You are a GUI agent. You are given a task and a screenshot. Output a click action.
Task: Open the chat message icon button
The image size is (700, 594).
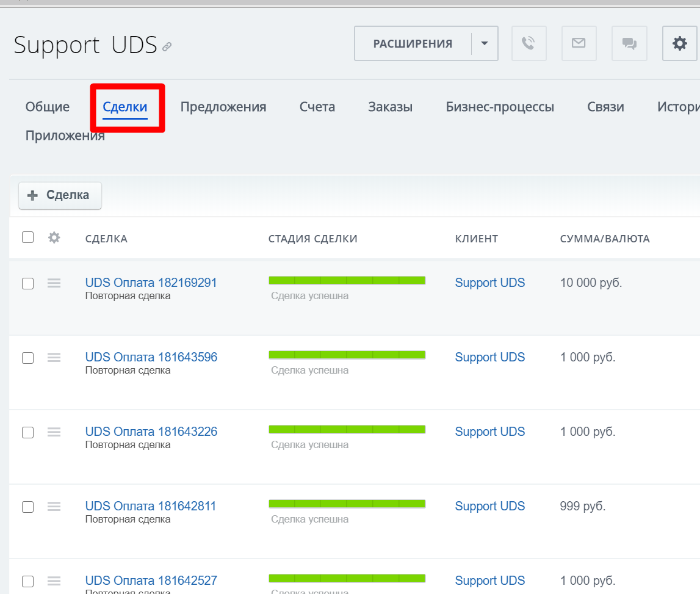coord(629,43)
